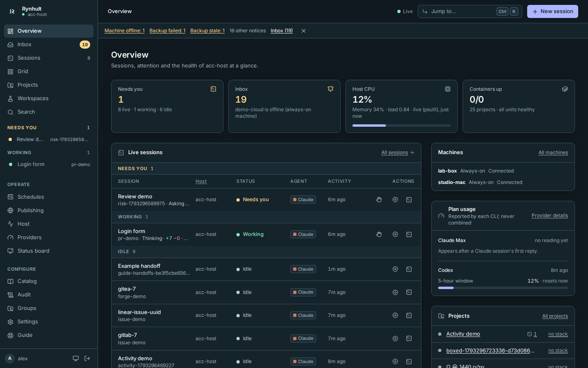588x368 pixels.
Task: Click the Machine offline: 1 notice
Action: click(x=125, y=31)
